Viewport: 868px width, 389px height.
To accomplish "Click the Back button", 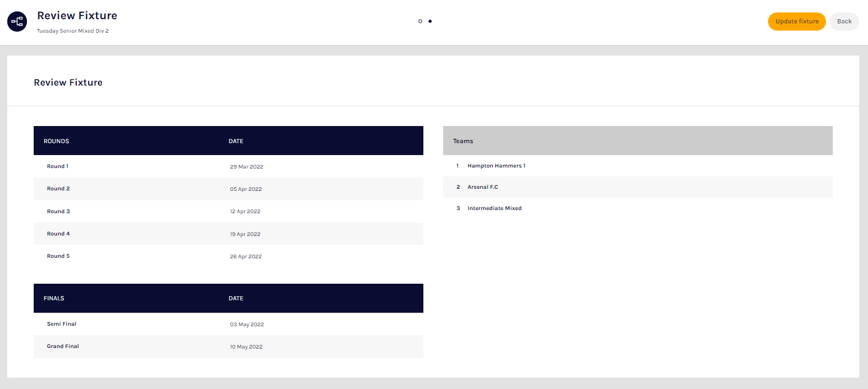I will click(x=844, y=21).
